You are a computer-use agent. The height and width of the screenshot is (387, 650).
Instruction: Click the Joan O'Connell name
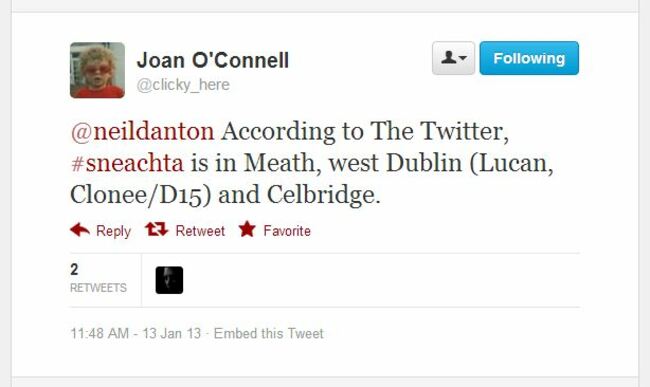[213, 60]
